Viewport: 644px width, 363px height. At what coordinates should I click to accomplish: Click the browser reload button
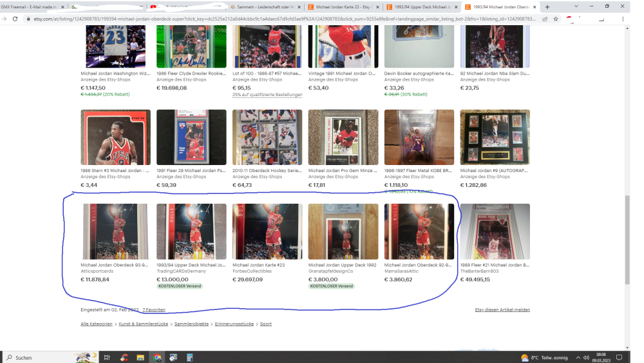click(15, 19)
